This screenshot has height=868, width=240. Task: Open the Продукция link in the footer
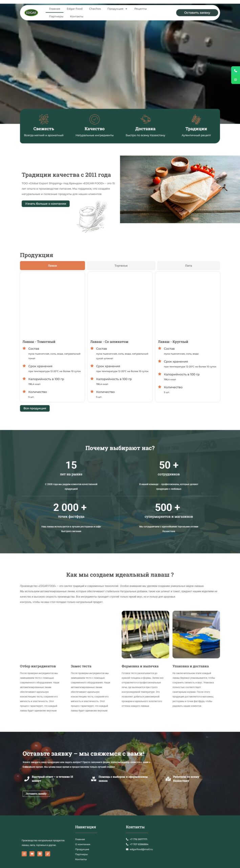coord(82,849)
